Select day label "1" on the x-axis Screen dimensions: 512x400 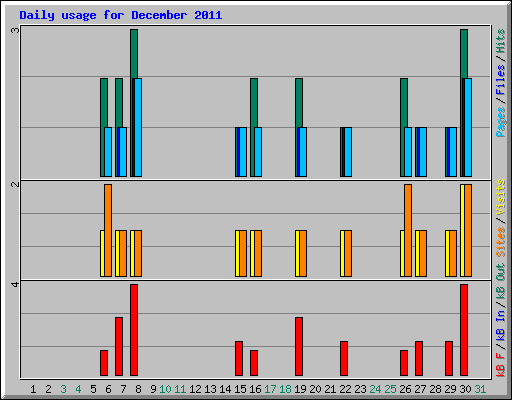33,389
